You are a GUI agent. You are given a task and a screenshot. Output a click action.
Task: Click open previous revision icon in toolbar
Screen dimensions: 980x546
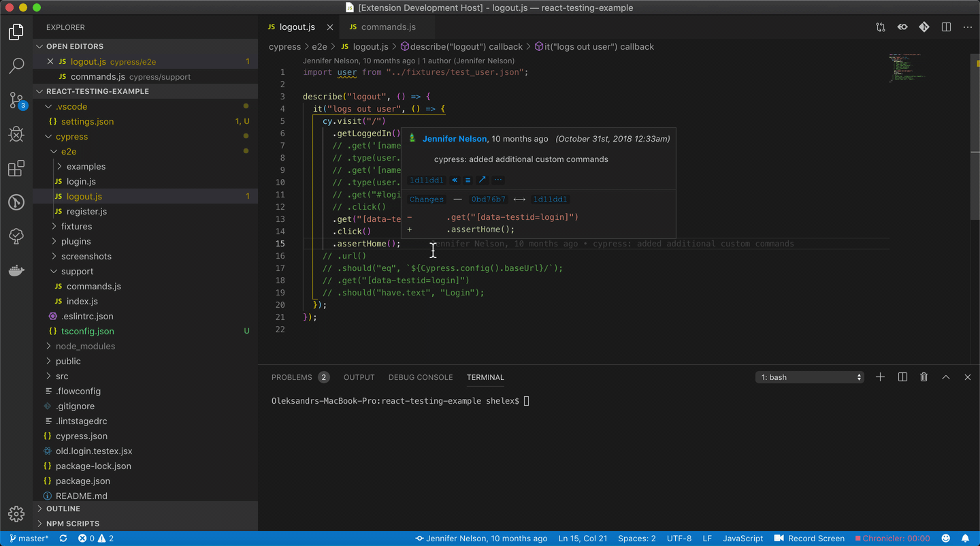coord(902,27)
